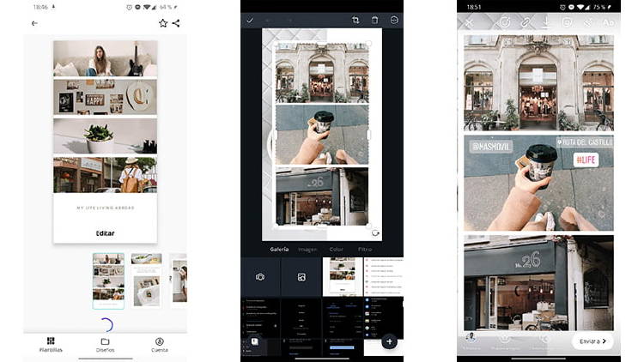Tap the building facade photo in story

[x=539, y=83]
